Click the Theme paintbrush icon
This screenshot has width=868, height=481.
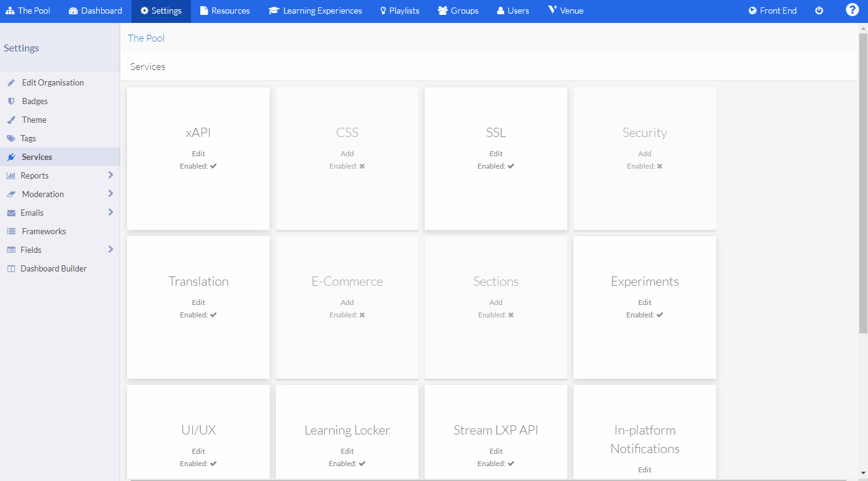[x=10, y=119]
